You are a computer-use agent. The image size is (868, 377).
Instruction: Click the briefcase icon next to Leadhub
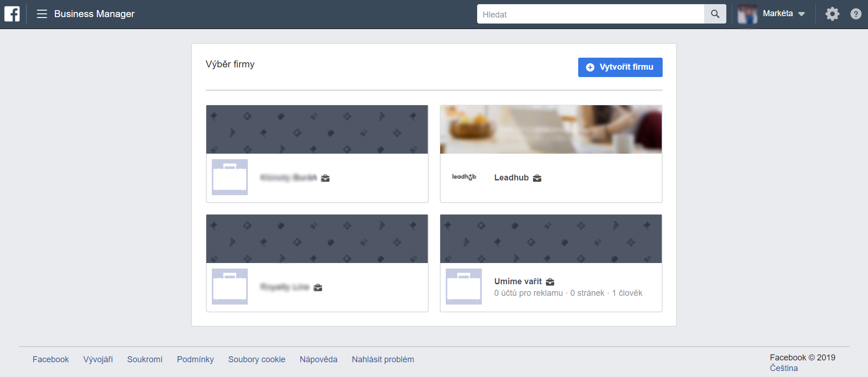(x=537, y=178)
